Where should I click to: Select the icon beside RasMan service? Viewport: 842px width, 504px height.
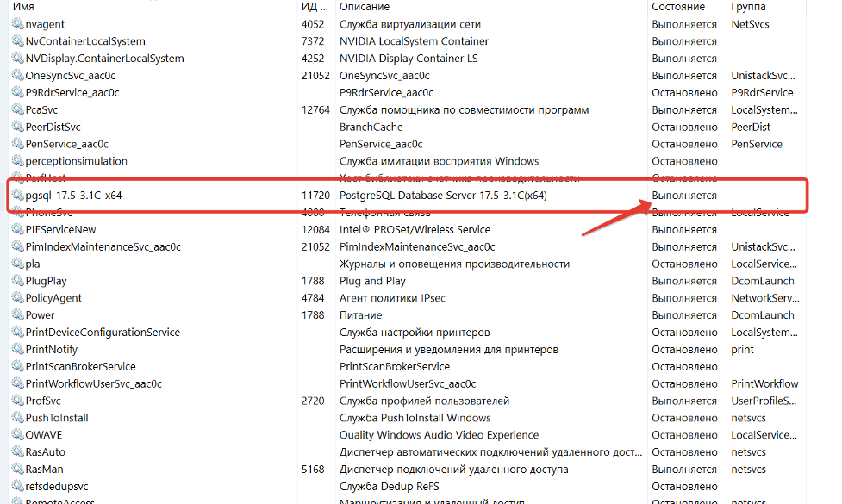coord(17,470)
